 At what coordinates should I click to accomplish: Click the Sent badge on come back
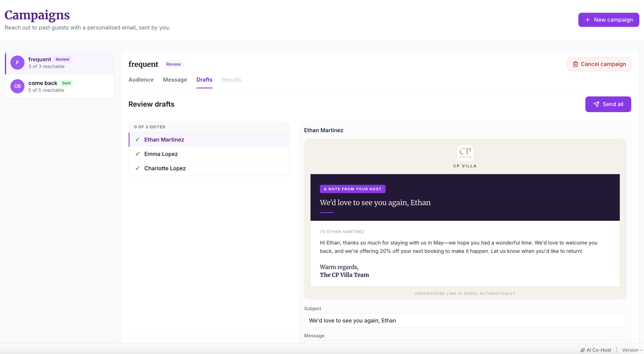(66, 83)
